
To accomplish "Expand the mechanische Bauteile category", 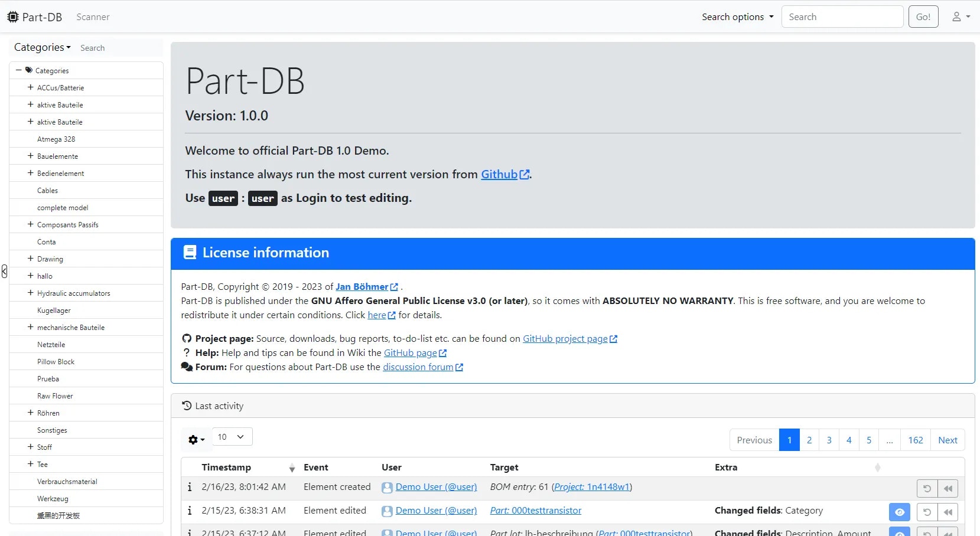I will [x=30, y=327].
